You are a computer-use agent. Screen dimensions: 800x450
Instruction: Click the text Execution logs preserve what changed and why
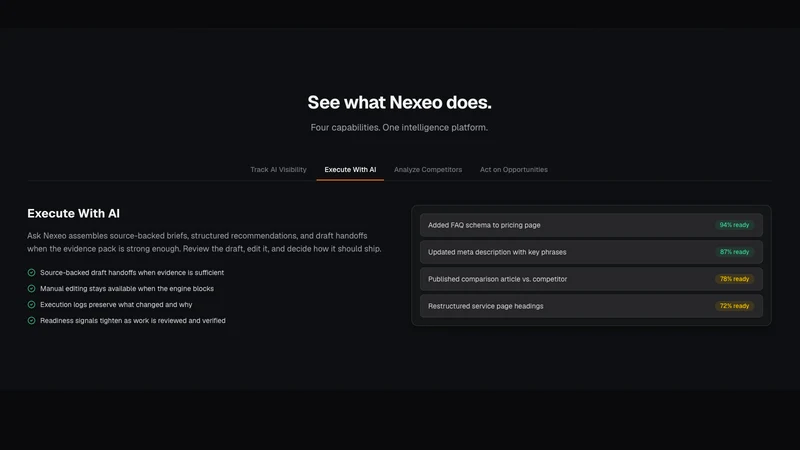click(x=116, y=305)
